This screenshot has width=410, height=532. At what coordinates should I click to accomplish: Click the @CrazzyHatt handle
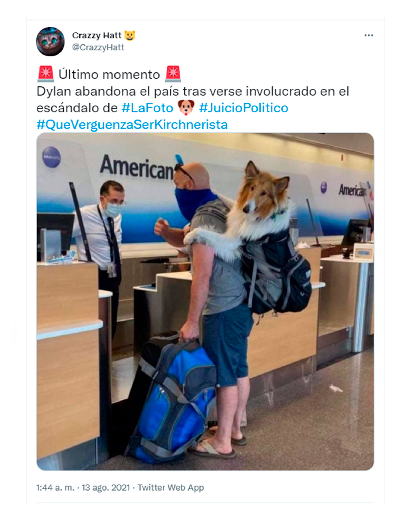click(98, 47)
